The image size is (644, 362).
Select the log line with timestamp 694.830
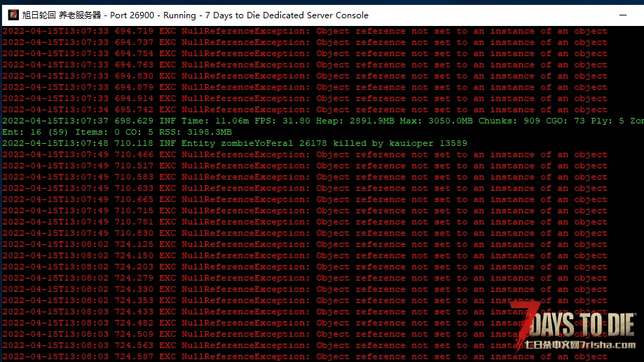tap(305, 76)
